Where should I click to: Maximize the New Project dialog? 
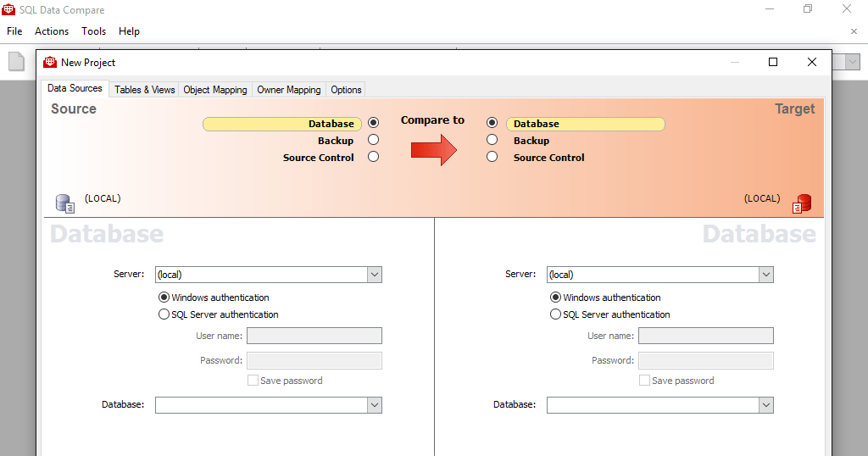pos(772,62)
